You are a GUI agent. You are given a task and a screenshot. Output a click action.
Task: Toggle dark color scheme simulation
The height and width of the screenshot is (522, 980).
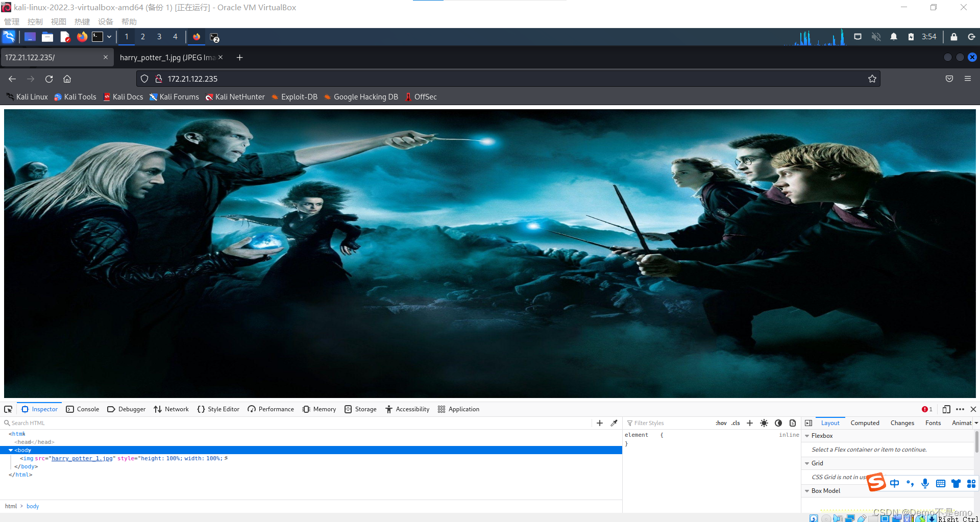778,423
